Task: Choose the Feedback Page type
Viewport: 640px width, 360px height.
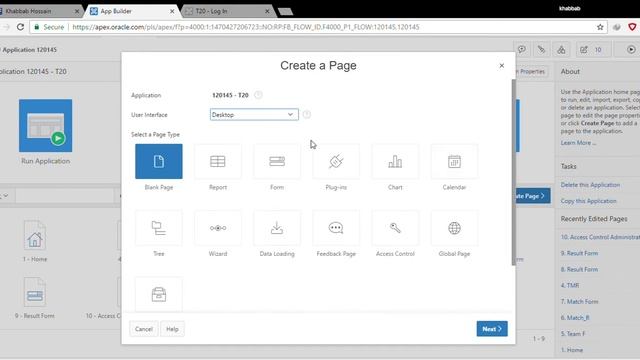Action: click(336, 228)
